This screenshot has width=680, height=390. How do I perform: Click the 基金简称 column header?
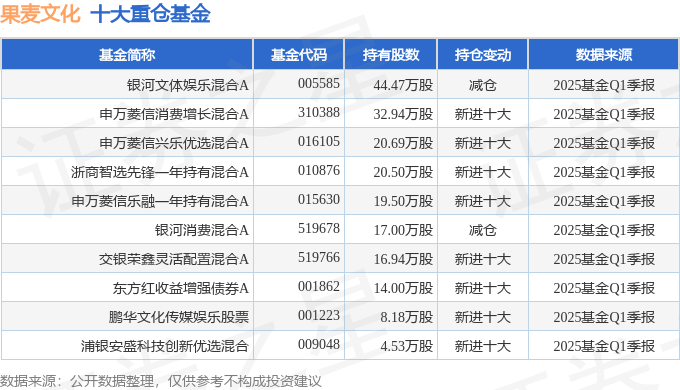(127, 55)
